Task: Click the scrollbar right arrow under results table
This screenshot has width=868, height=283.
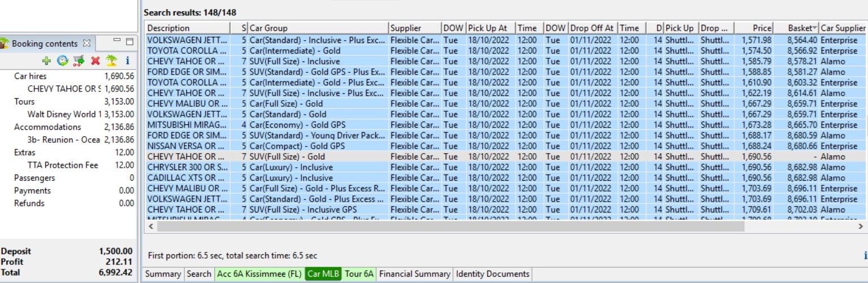Action: tap(861, 226)
